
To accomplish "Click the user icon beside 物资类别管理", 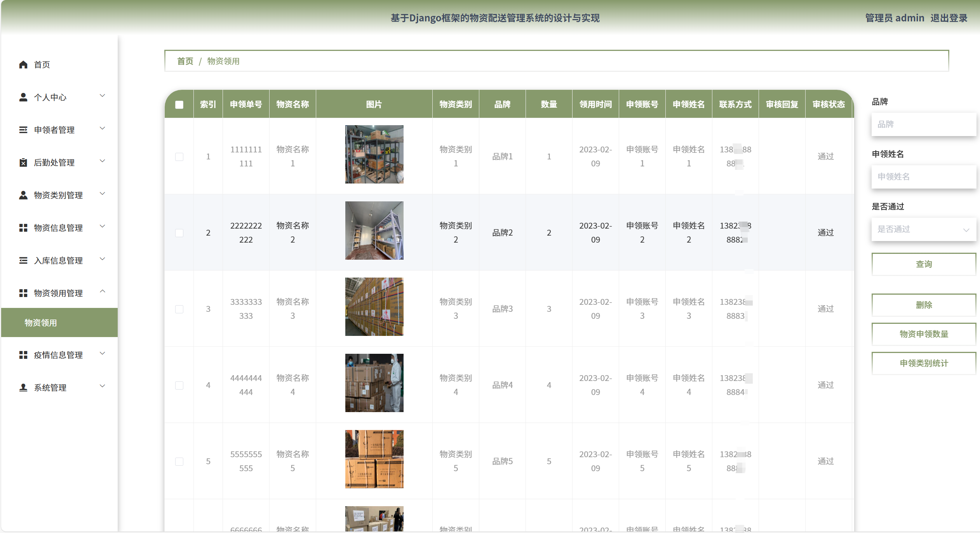I will click(x=23, y=195).
